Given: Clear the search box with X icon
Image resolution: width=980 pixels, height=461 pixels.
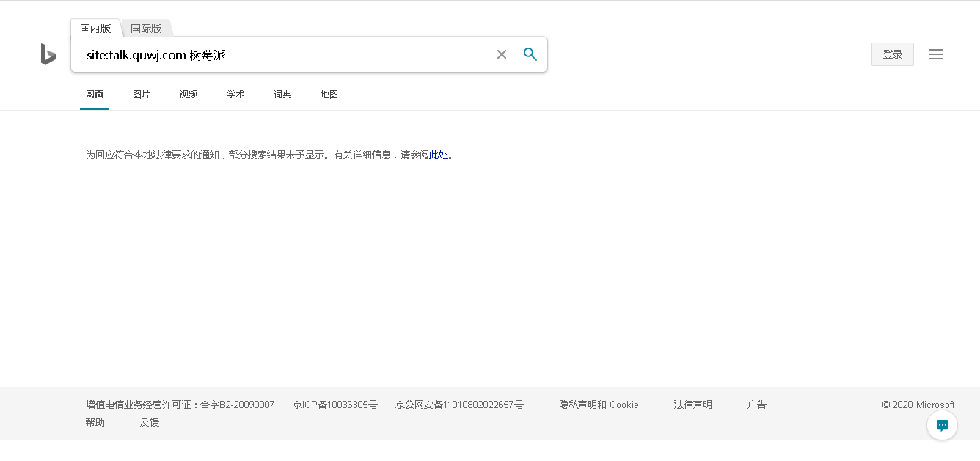Looking at the screenshot, I should coord(502,54).
